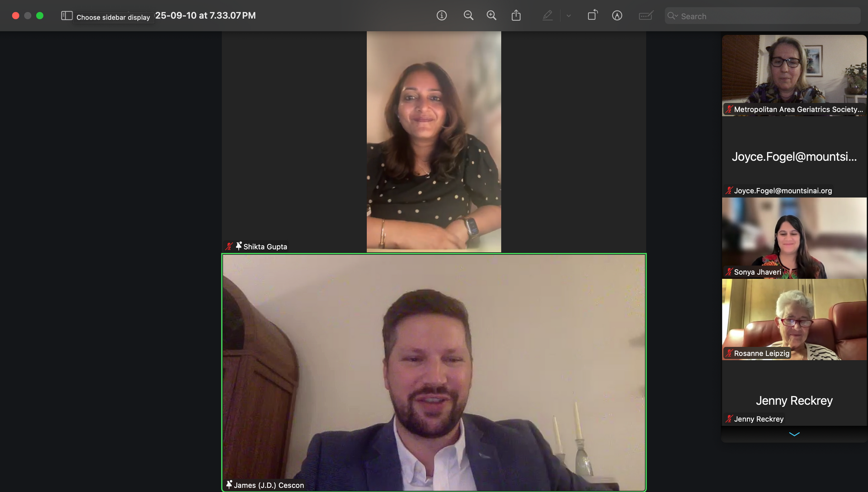Toggle the mute icon beside Shikta Gupta
This screenshot has height=492, width=868.
click(229, 247)
